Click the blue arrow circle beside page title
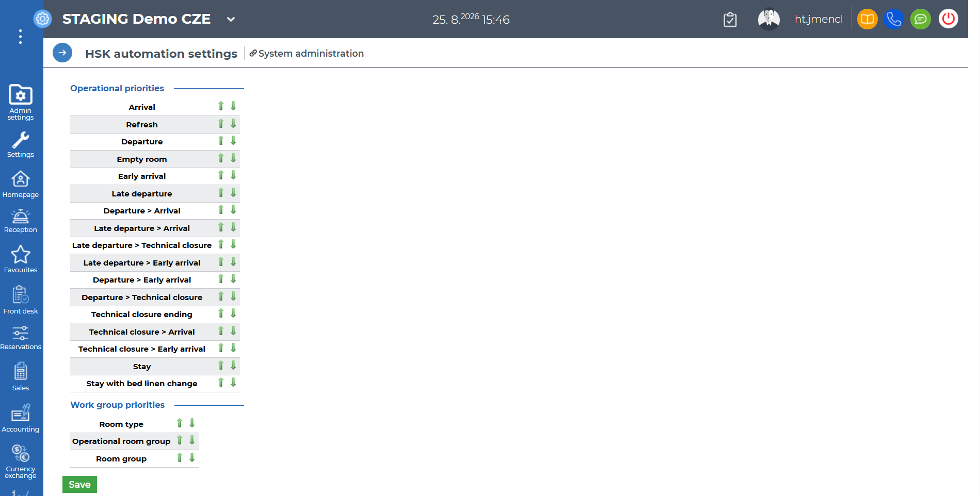 [x=62, y=53]
